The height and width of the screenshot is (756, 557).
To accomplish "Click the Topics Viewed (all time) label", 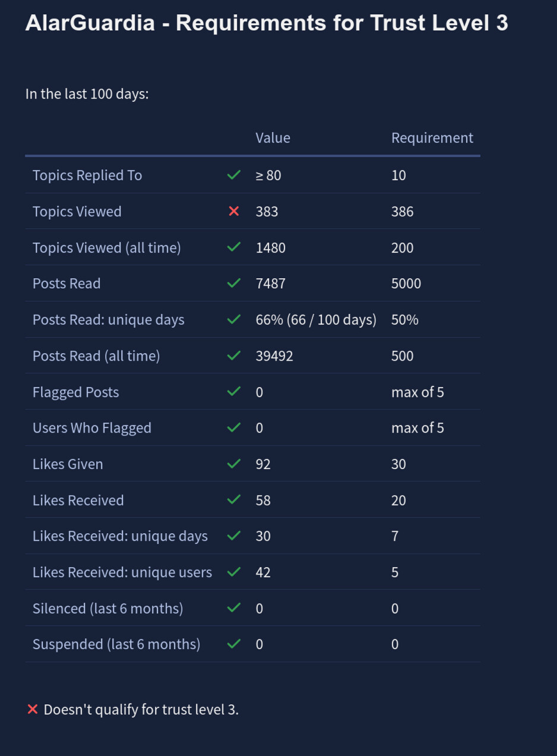I will (106, 247).
